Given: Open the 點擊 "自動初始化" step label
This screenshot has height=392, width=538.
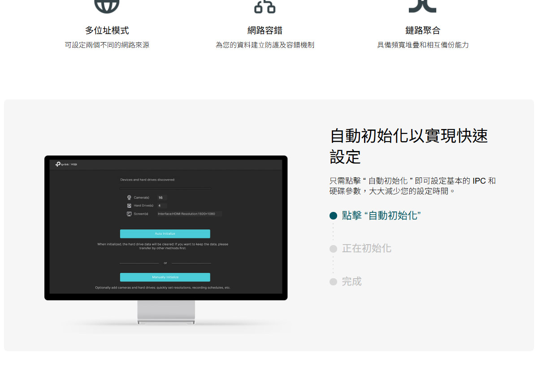Looking at the screenshot, I should coord(381,215).
